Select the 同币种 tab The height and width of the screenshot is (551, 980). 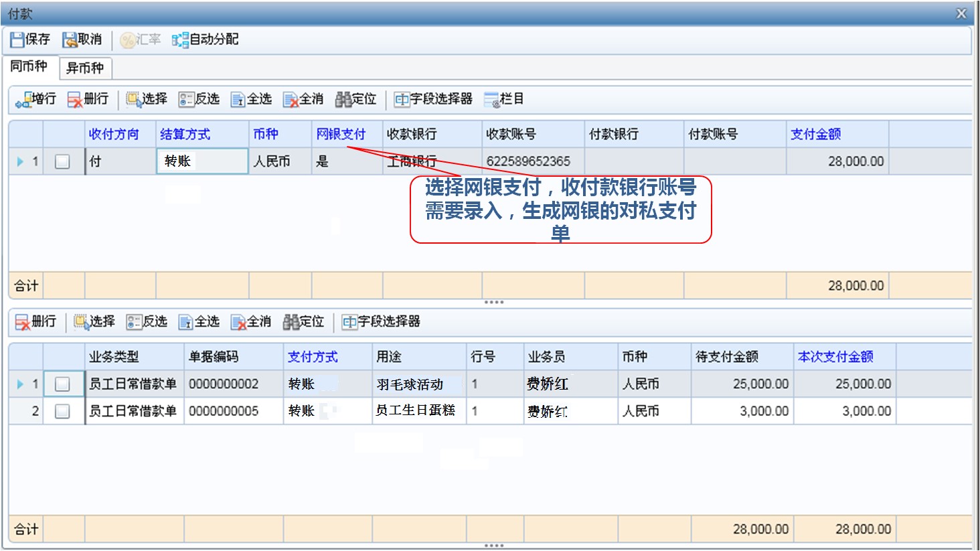tap(29, 66)
